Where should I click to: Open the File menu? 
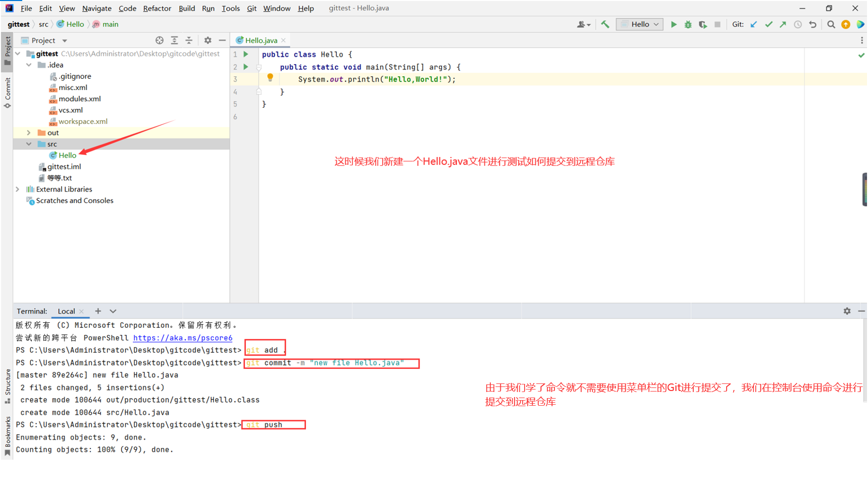pyautogui.click(x=26, y=8)
